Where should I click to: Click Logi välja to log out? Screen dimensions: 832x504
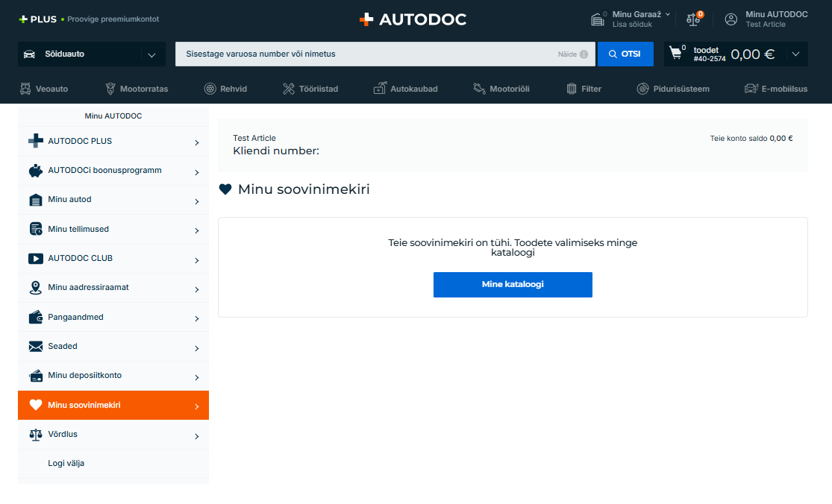coord(66,463)
